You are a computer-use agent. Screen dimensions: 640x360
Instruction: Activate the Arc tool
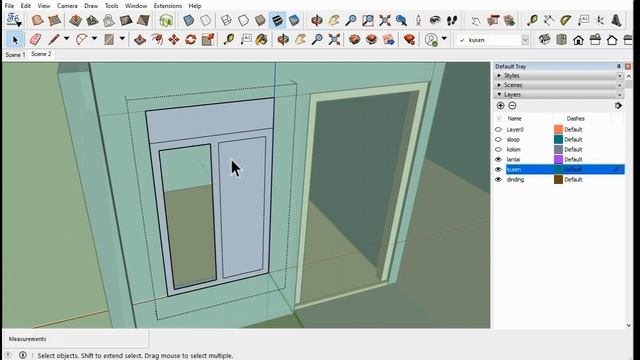(x=82, y=40)
